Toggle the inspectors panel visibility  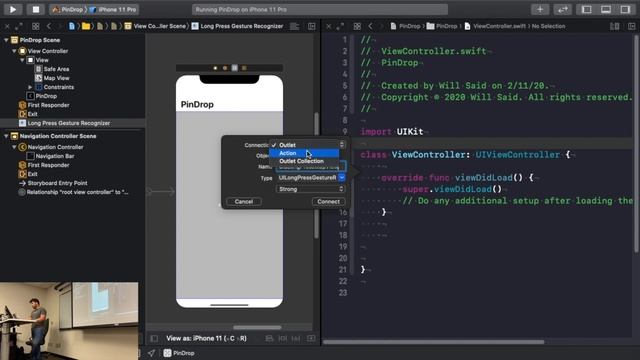click(625, 9)
